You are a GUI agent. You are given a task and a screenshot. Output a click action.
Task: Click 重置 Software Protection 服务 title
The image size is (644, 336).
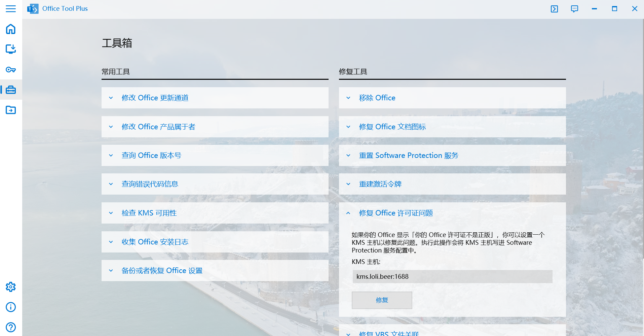point(409,156)
